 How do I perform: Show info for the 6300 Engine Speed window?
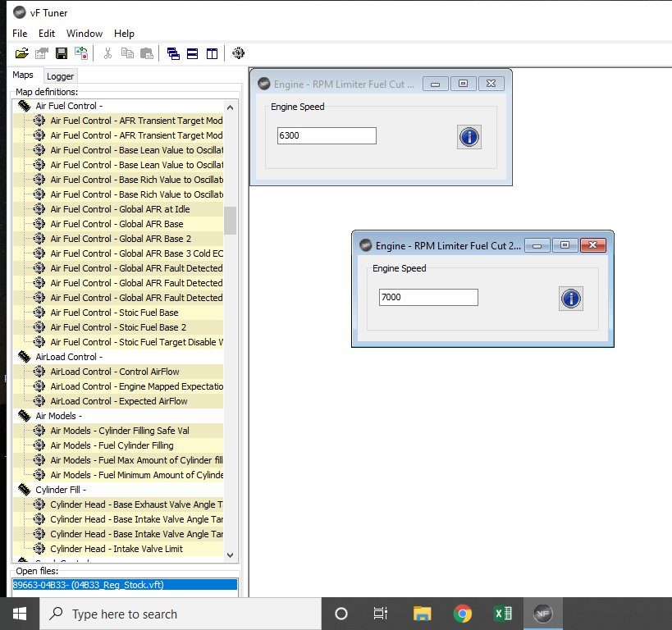pos(469,137)
